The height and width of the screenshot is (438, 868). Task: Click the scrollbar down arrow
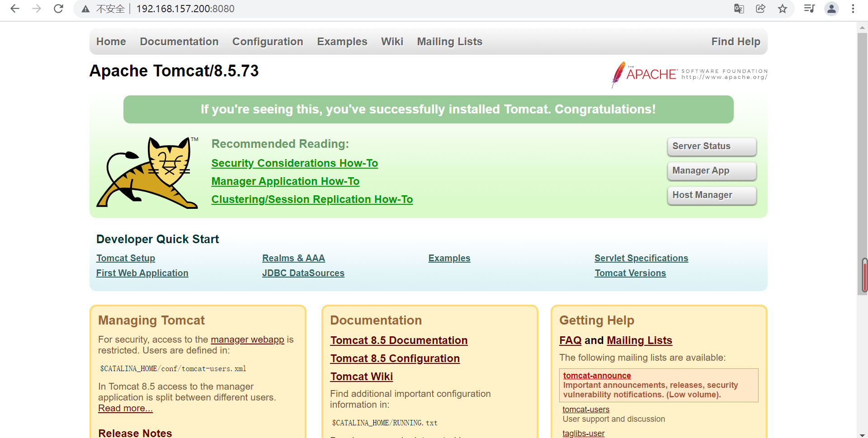(x=863, y=434)
